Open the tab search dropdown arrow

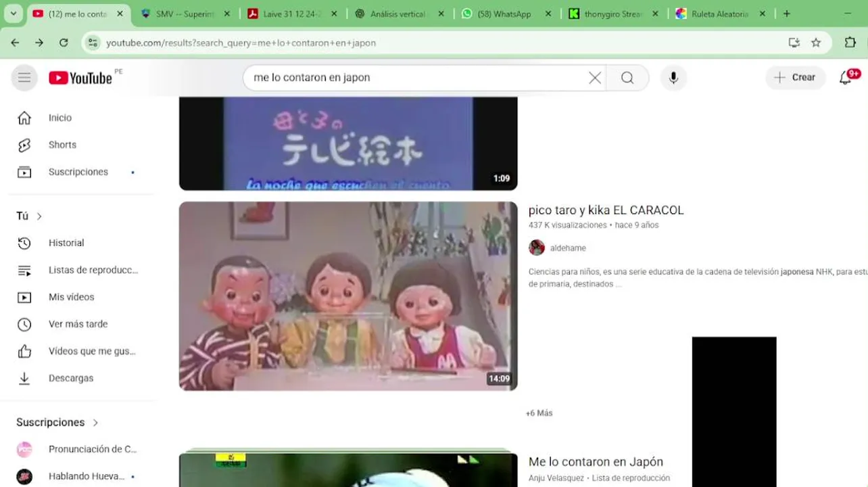pos(14,14)
